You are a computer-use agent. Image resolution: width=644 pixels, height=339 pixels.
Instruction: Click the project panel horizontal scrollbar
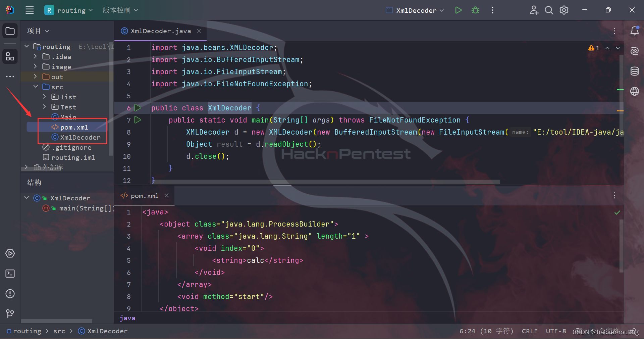click(56, 321)
